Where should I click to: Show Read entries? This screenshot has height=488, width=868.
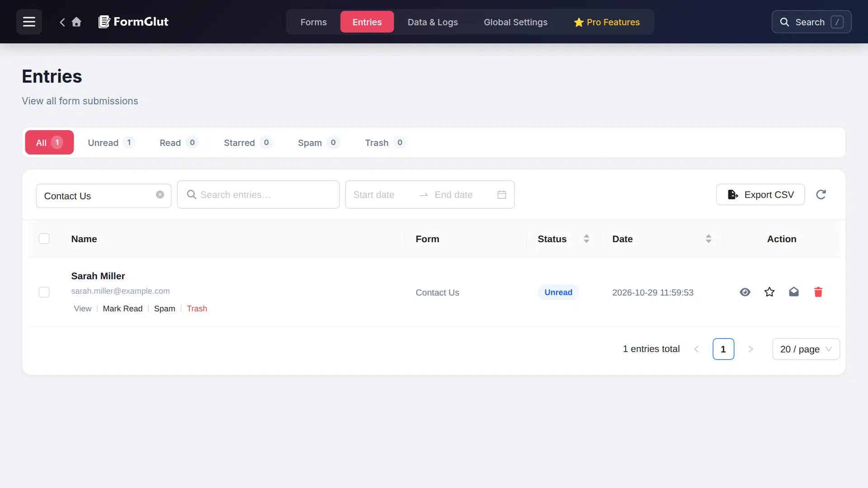point(179,142)
